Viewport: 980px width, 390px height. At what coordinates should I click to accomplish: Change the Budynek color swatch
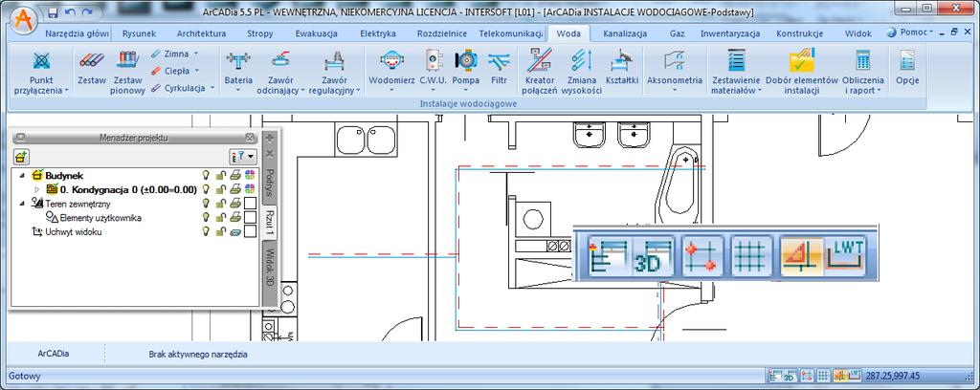[x=250, y=176]
